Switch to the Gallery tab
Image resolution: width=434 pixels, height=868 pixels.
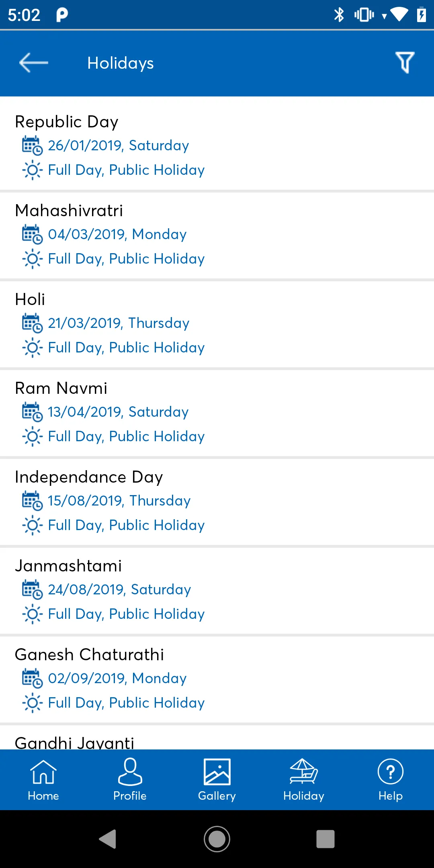click(x=217, y=780)
